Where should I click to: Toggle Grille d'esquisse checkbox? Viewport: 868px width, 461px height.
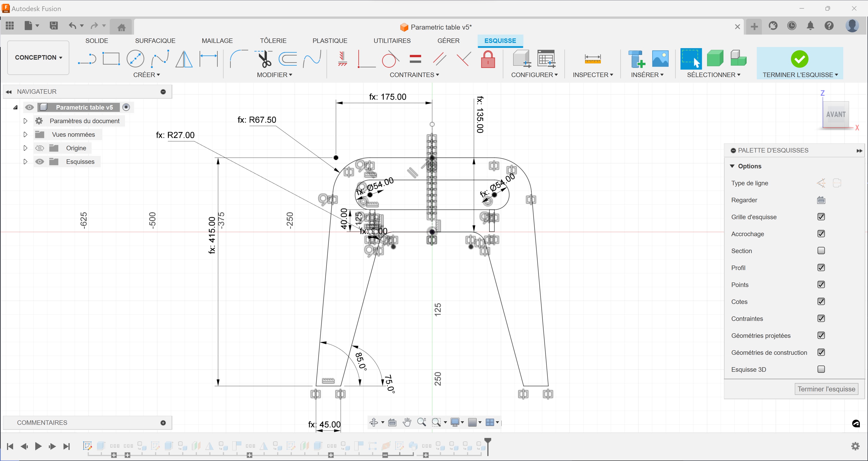[x=821, y=217]
